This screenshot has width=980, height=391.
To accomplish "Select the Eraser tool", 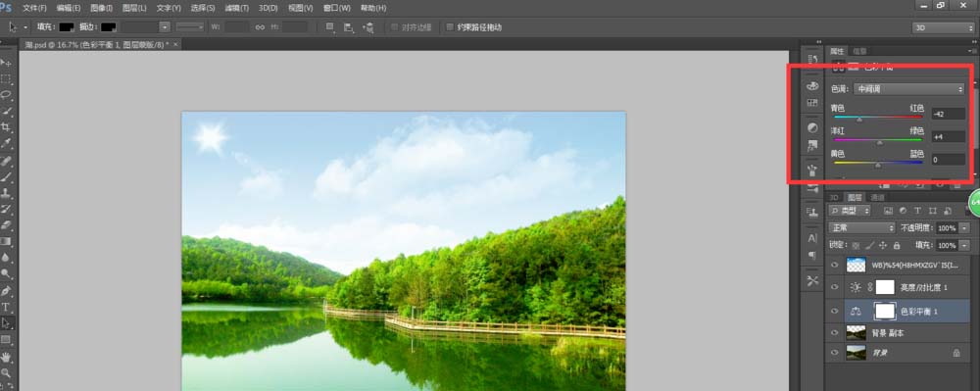I will coord(6,225).
